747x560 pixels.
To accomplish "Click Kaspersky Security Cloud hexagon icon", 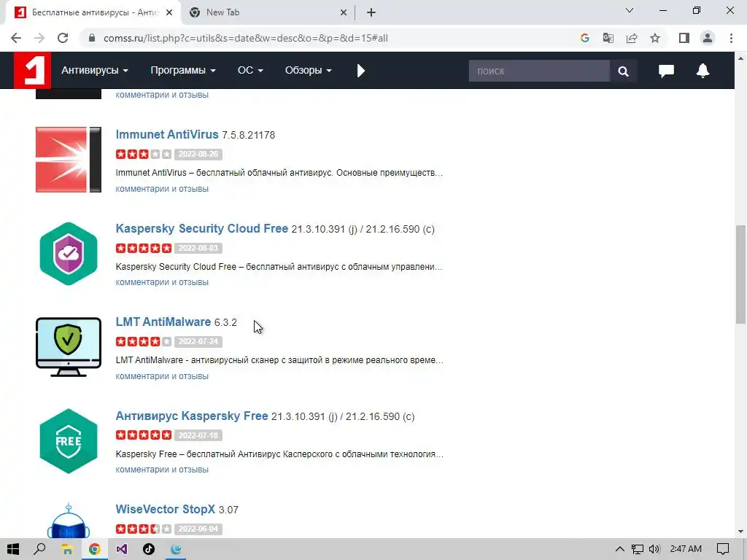I will pos(69,253).
